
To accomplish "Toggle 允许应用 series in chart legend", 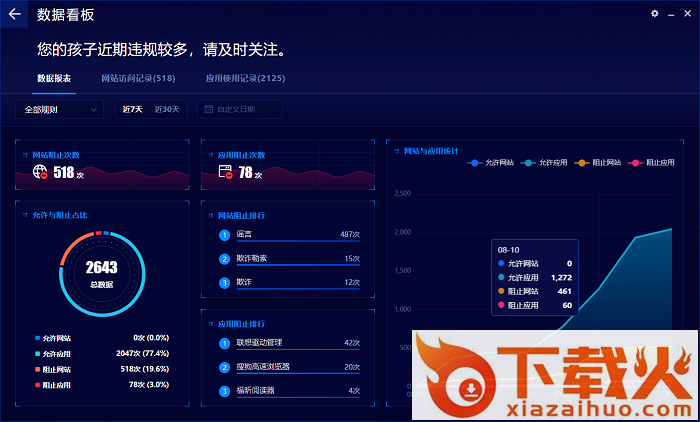I will 545,162.
